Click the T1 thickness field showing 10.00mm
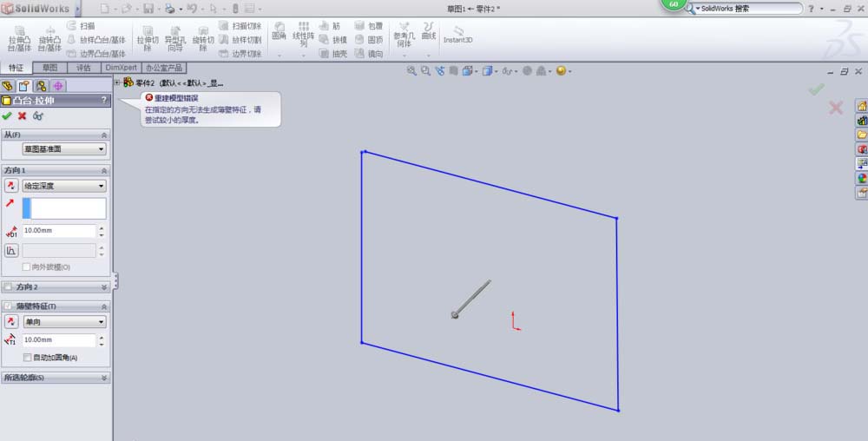This screenshot has width=868, height=441. click(59, 339)
